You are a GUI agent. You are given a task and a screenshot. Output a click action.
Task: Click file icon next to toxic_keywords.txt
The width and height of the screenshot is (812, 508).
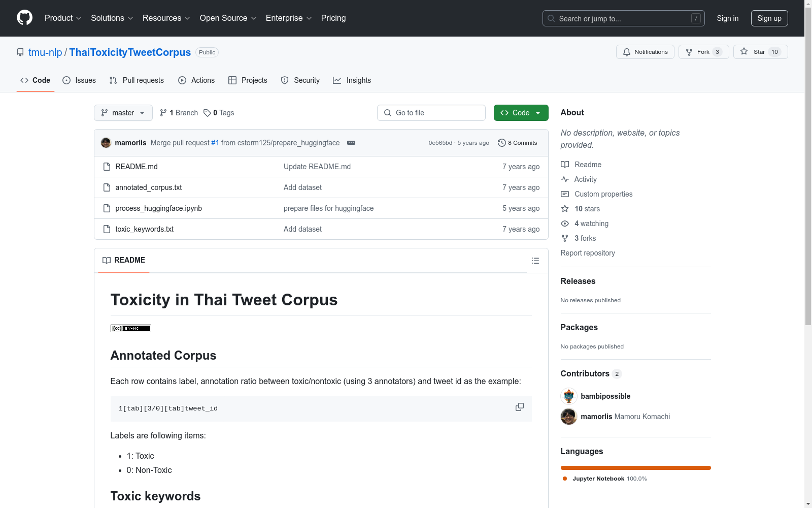[107, 229]
